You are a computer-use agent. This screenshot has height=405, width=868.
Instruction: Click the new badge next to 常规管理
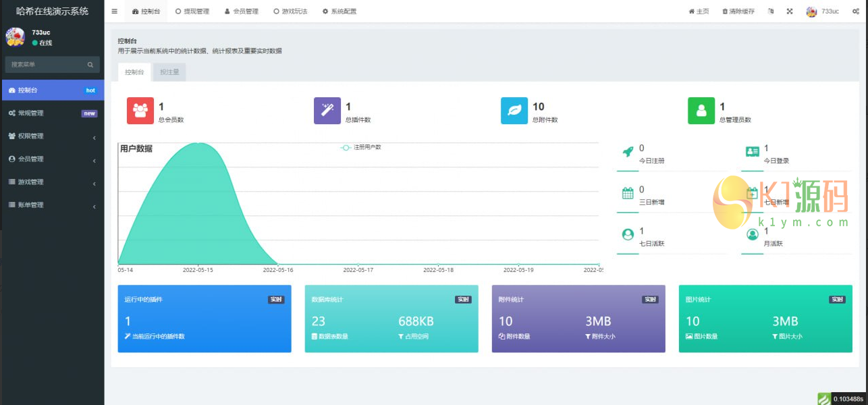click(x=89, y=113)
